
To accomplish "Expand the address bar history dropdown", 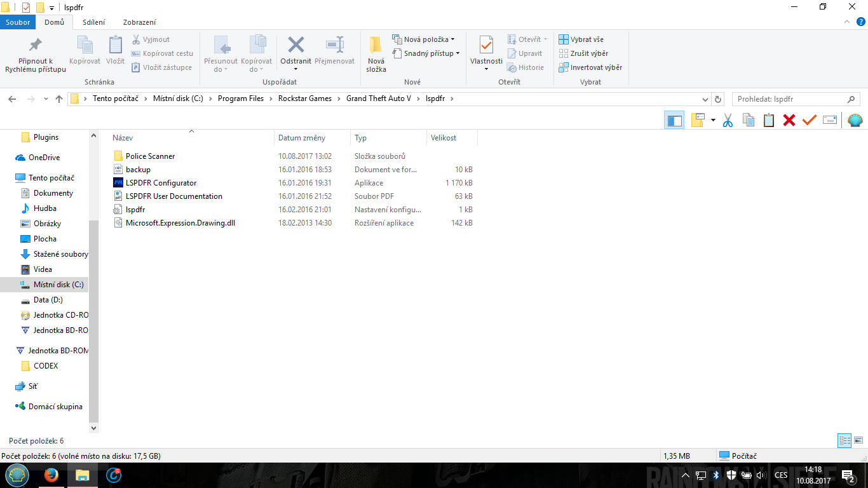I will click(704, 99).
